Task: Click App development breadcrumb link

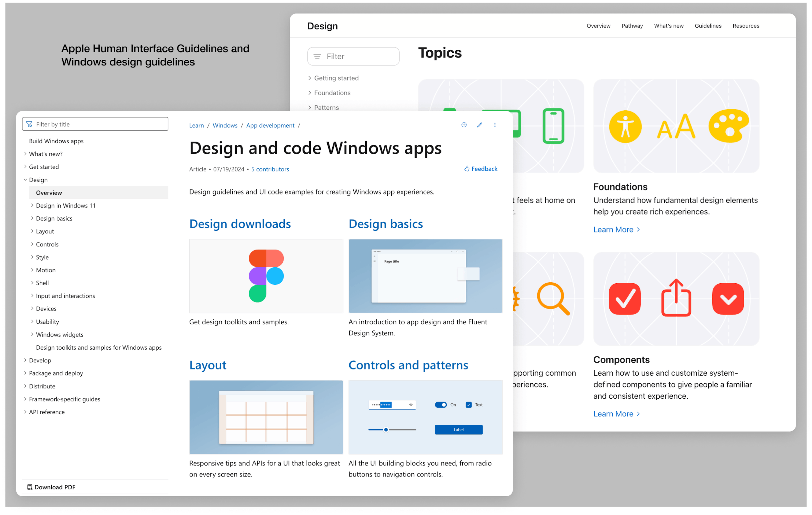Action: click(270, 125)
